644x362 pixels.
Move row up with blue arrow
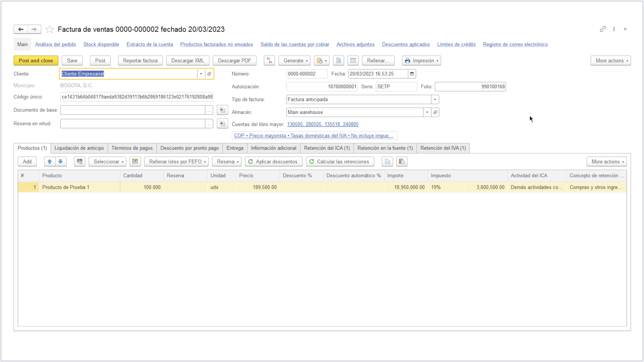tap(50, 161)
